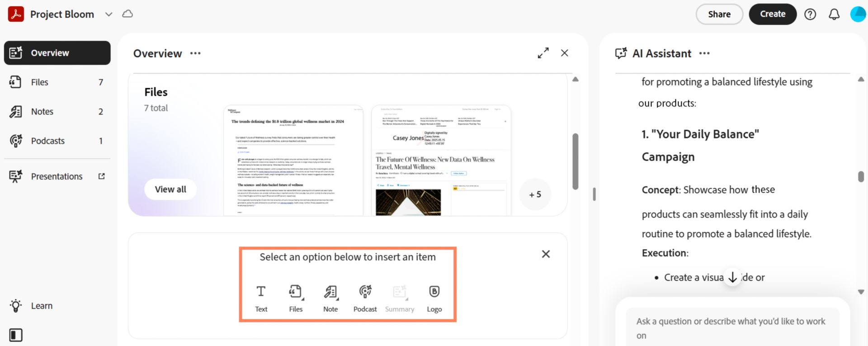This screenshot has height=346, width=868.
Task: Click the Files card heading
Action: [x=156, y=92]
